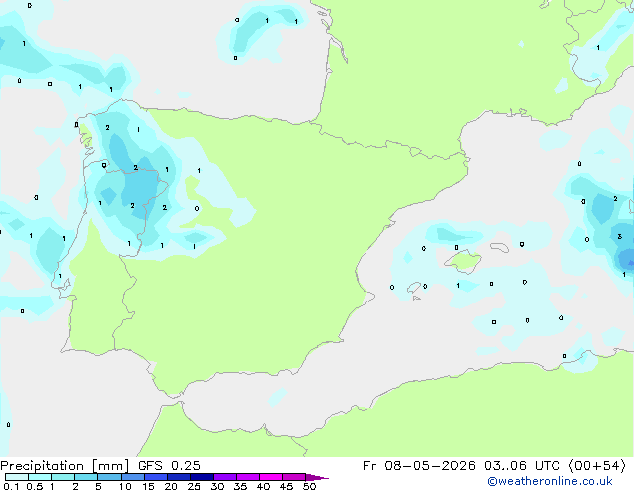Click the lightest 0.1–0.5 mm legend swatch
Image resolution: width=634 pixels, height=490 pixels.
click(x=17, y=477)
